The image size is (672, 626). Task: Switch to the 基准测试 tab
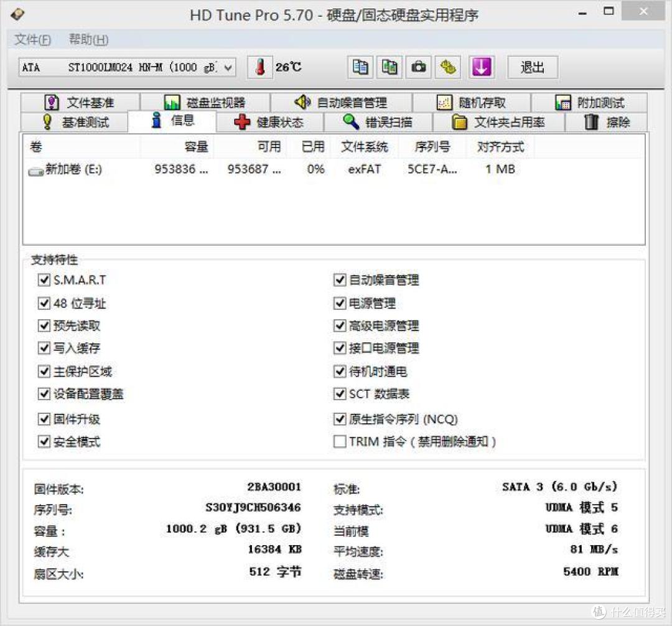[74, 122]
